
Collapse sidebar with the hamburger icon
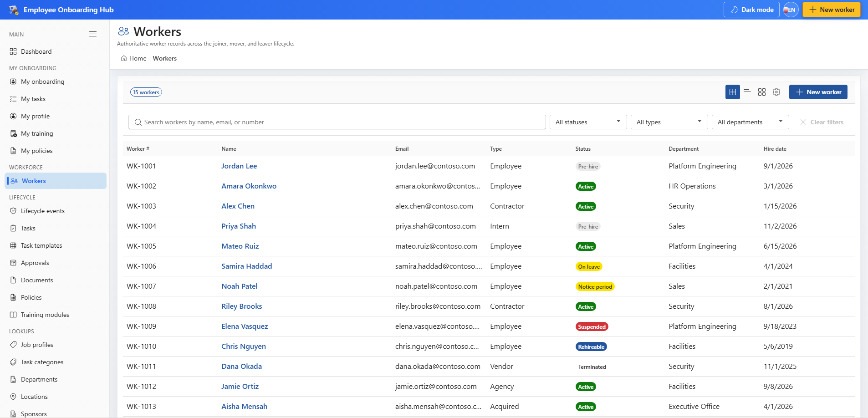(93, 34)
